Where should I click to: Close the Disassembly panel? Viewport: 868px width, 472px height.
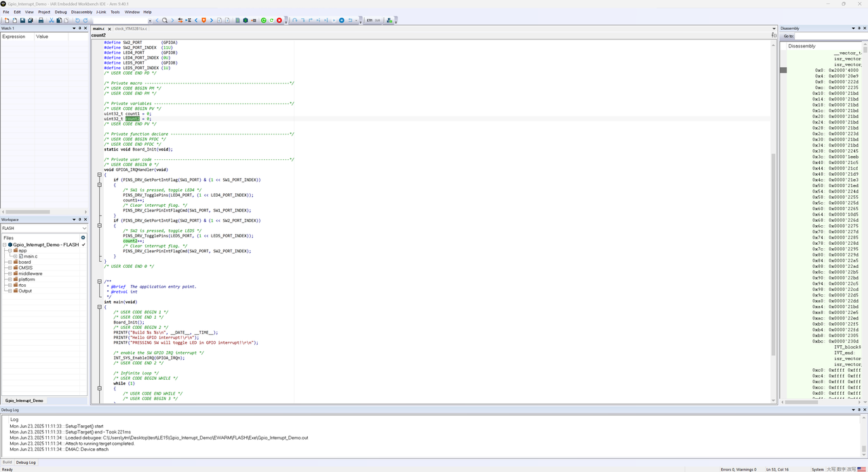(865, 28)
